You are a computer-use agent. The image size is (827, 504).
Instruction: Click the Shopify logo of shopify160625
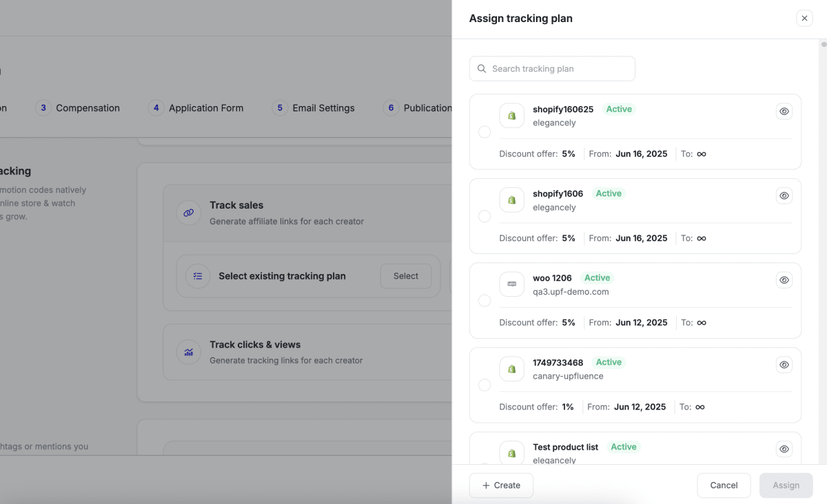point(512,116)
